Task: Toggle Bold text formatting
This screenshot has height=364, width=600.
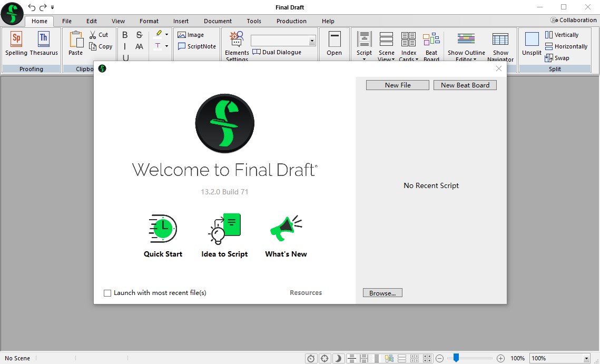Action: pyautogui.click(x=125, y=35)
